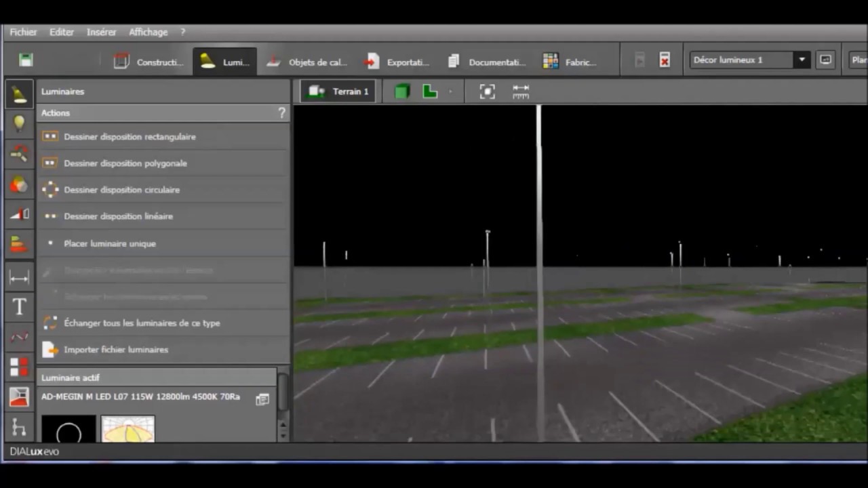Click the Luminaire actif section header

(x=157, y=378)
